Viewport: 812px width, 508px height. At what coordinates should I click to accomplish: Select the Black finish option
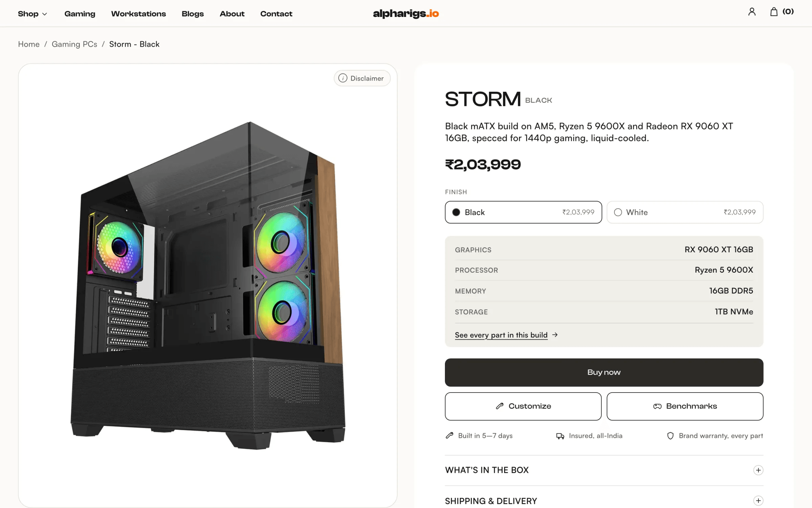(523, 212)
